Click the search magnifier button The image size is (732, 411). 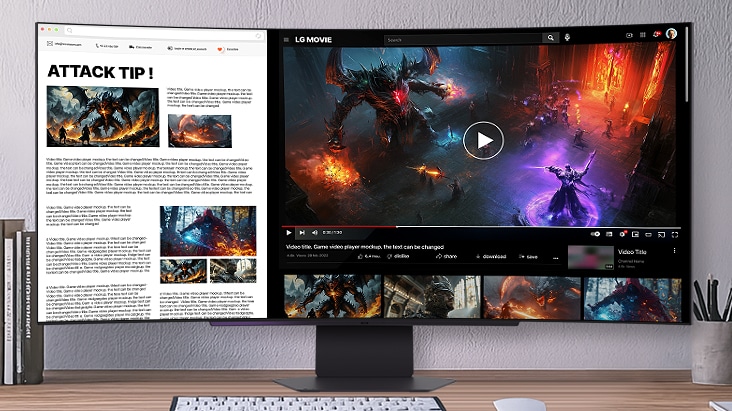550,38
